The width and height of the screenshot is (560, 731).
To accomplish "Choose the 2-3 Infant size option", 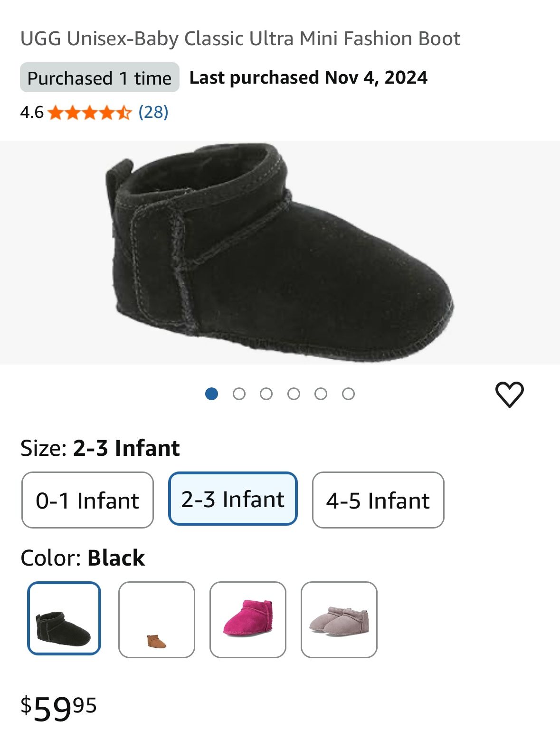I will point(233,499).
